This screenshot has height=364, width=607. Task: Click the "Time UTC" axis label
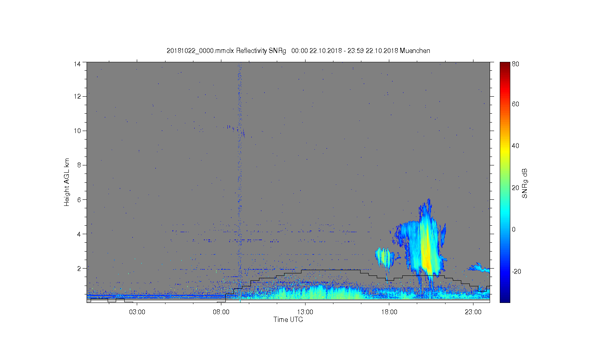[288, 320]
